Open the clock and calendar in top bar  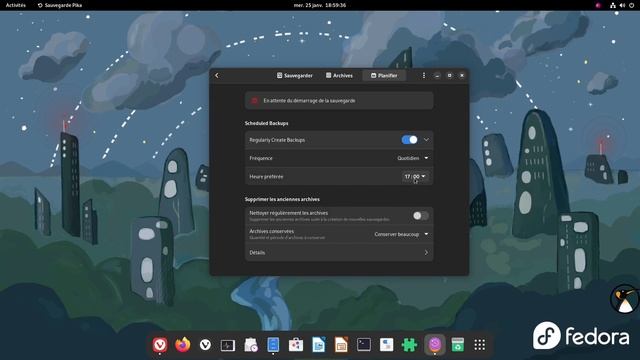(320, 5)
